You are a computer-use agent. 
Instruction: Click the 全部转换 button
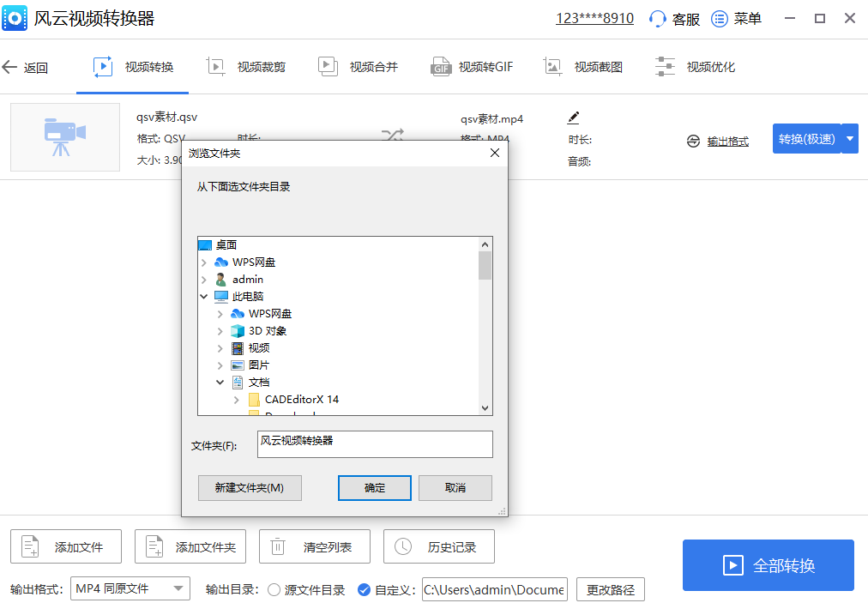pos(769,565)
